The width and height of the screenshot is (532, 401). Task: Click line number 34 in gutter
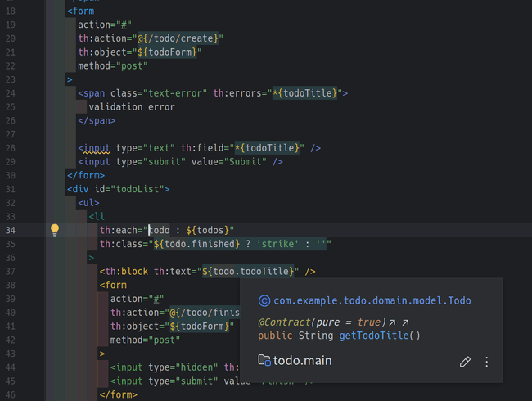tap(11, 230)
